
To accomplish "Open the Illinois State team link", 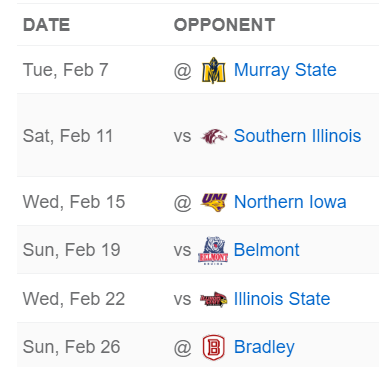I will point(282,299).
